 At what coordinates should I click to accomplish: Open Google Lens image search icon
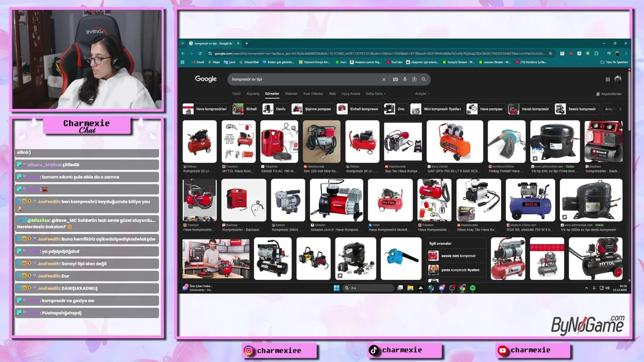click(x=414, y=79)
